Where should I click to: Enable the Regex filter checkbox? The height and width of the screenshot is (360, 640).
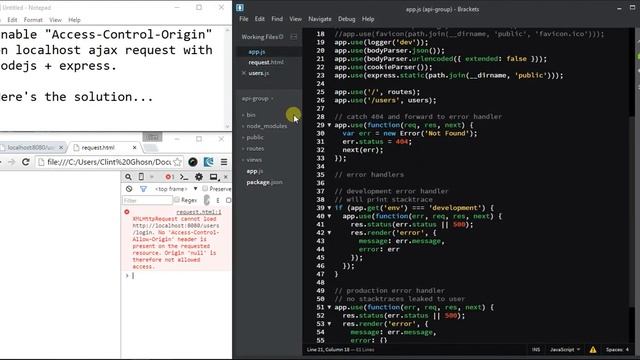[177, 200]
